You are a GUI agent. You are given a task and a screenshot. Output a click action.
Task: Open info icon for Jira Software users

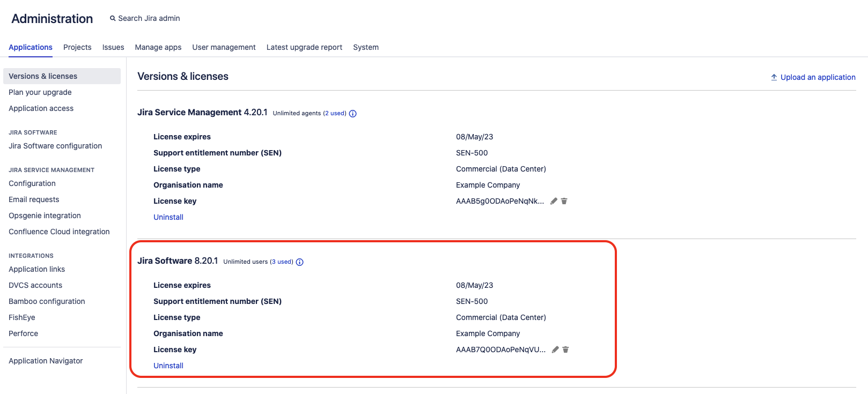pyautogui.click(x=300, y=262)
